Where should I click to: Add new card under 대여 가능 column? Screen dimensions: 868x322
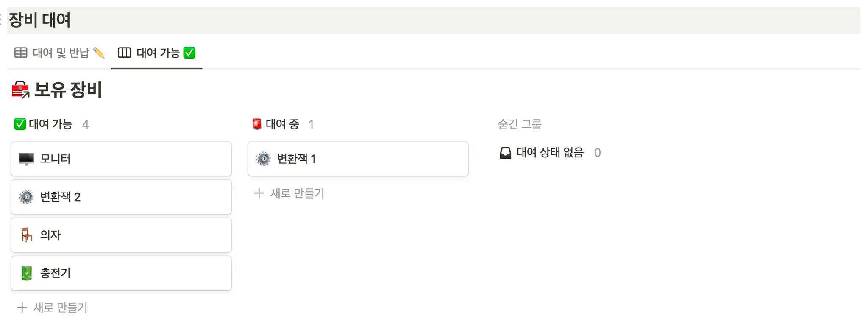[52, 308]
